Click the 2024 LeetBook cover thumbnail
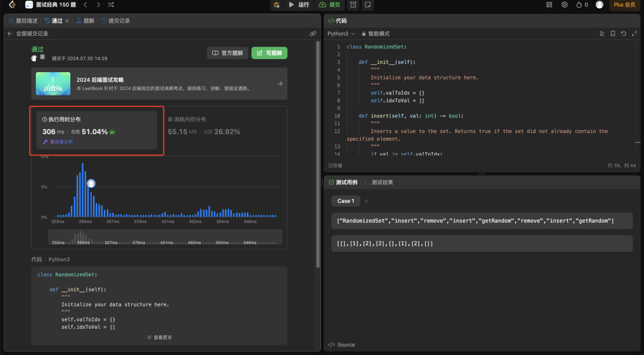Image resolution: width=644 pixels, height=355 pixels. [53, 84]
